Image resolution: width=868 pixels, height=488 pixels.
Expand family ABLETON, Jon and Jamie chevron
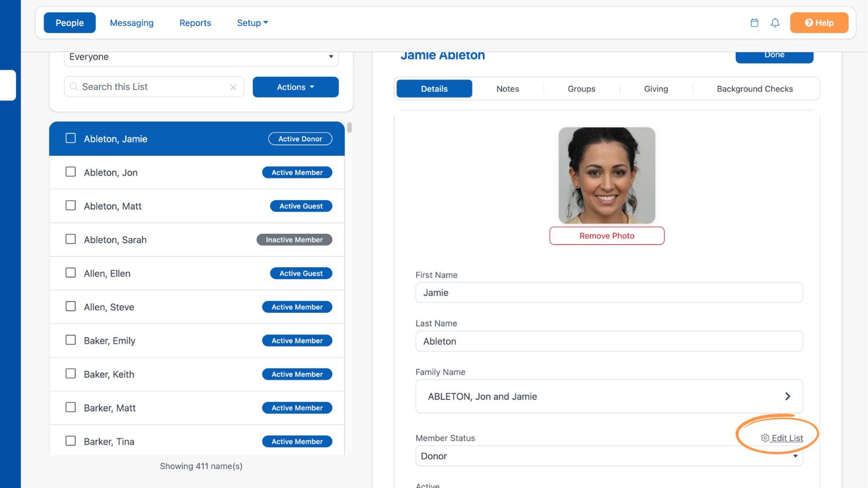[x=788, y=396]
